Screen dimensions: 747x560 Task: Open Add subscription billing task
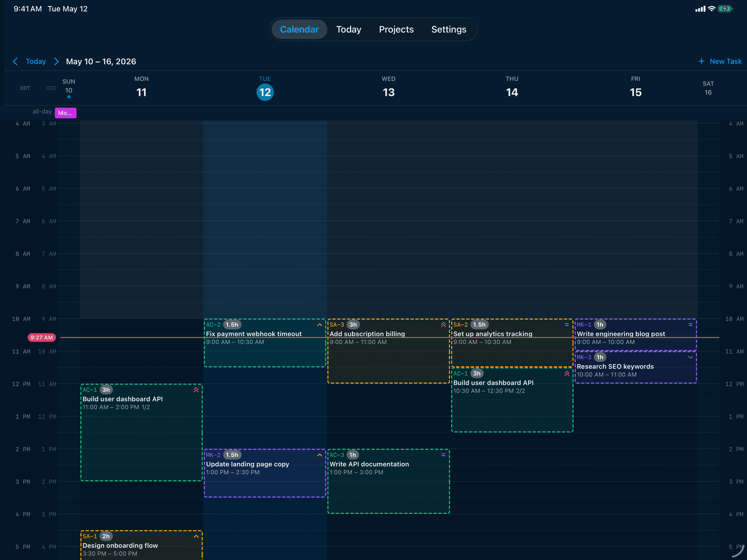click(x=388, y=351)
